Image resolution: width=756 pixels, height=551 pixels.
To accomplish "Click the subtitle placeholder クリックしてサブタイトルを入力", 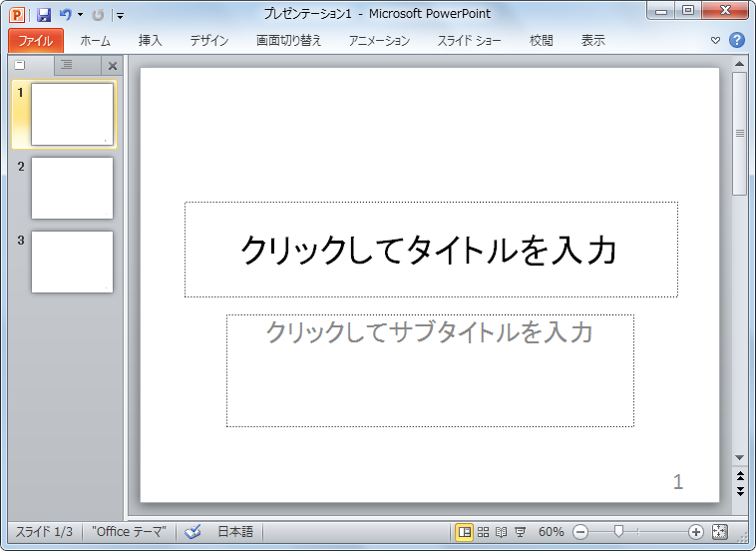I will coord(430,370).
